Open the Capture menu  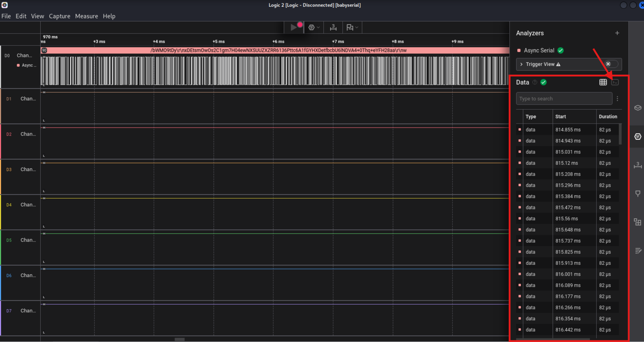60,16
